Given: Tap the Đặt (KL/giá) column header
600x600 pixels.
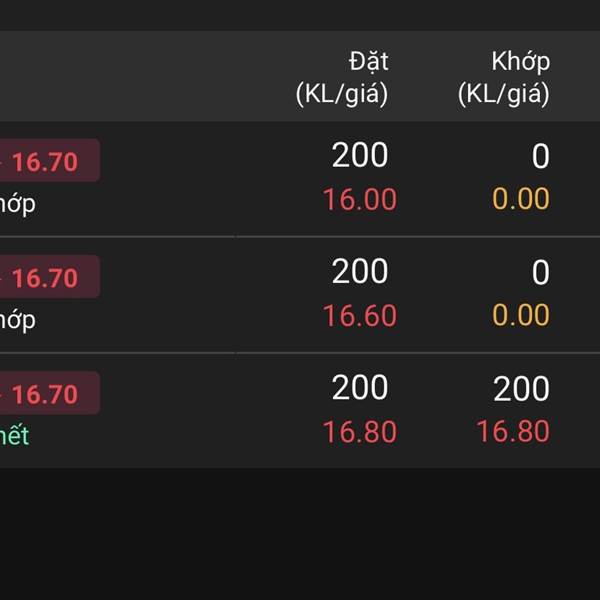Looking at the screenshot, I should point(342,77).
